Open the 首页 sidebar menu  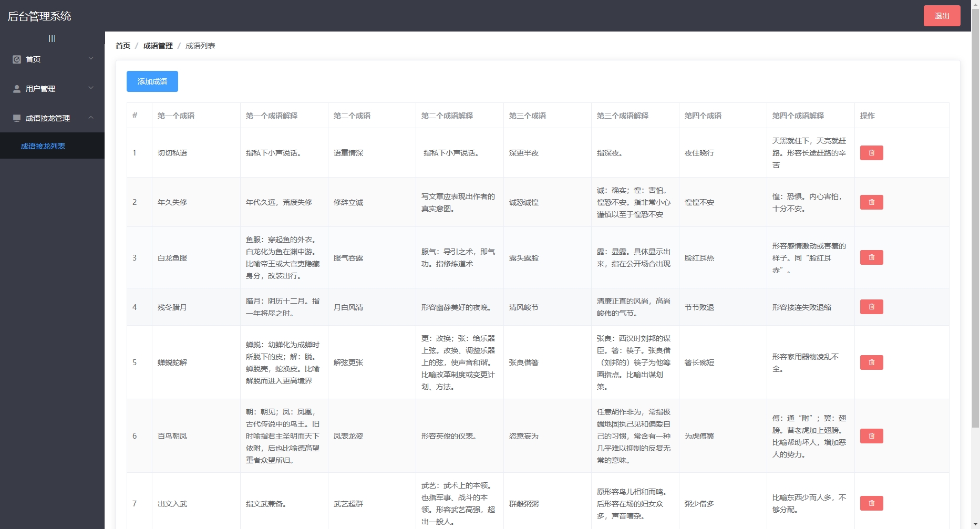[x=52, y=59]
